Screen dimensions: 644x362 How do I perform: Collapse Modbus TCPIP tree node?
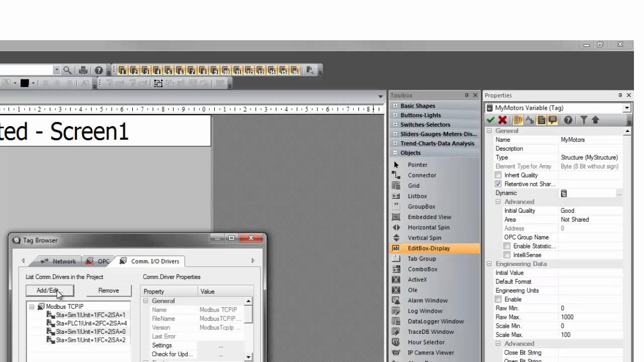pyautogui.click(x=32, y=307)
